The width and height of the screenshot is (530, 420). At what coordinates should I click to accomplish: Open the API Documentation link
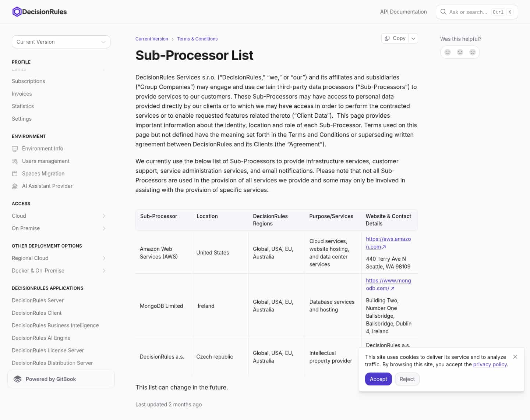403,12
